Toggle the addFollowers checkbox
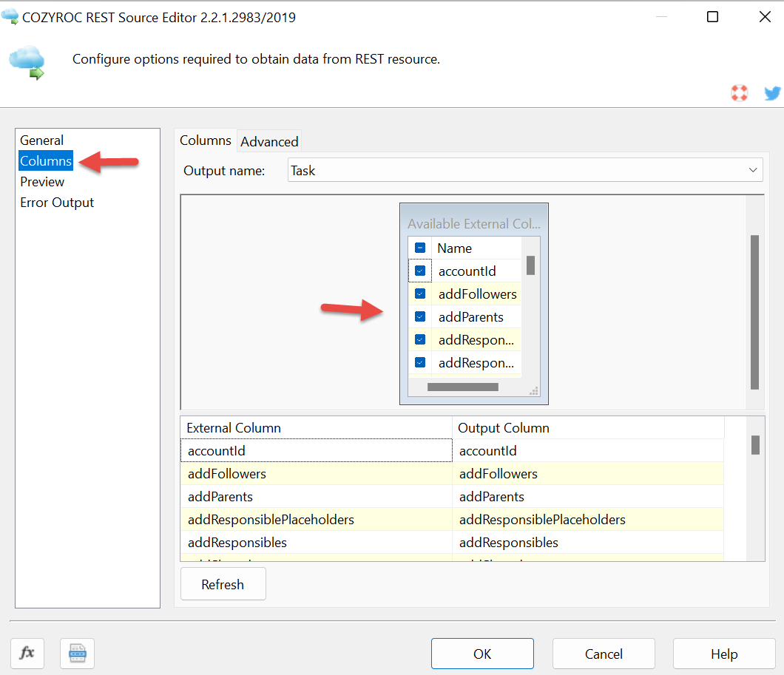This screenshot has width=784, height=675. (x=420, y=294)
